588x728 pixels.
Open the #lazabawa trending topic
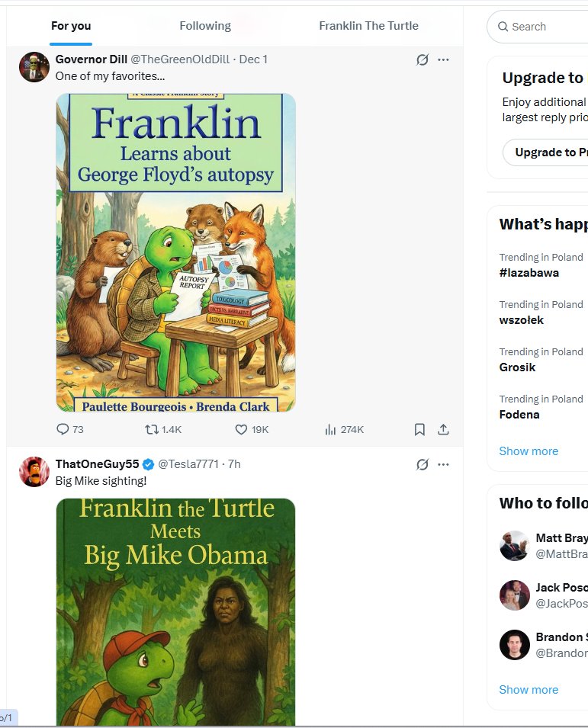coord(529,273)
